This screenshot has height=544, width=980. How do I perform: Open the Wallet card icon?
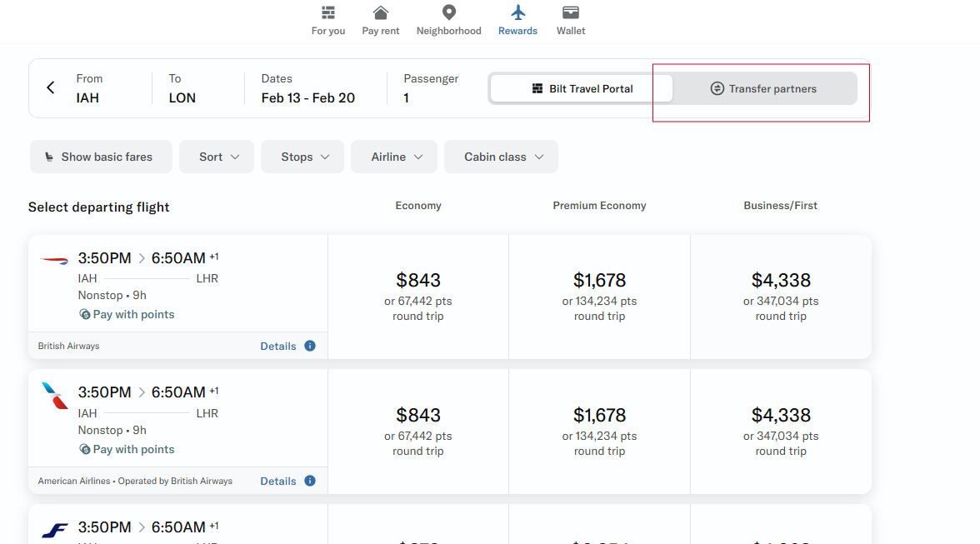(x=571, y=13)
